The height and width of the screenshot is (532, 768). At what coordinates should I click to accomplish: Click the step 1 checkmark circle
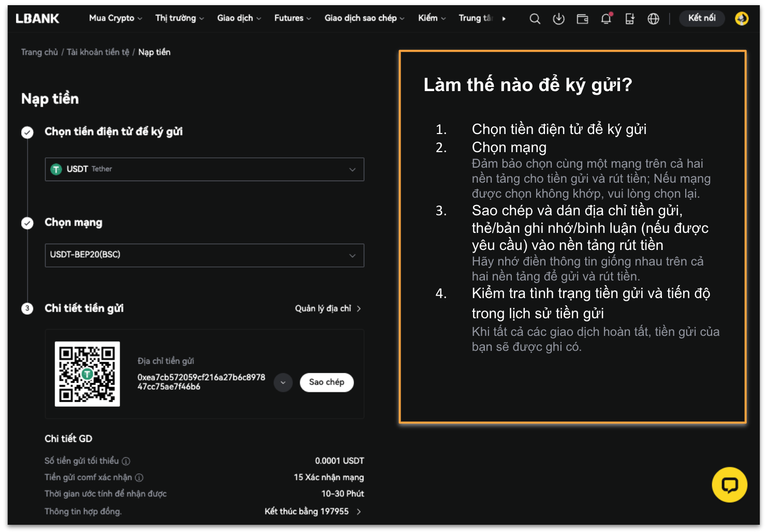click(27, 132)
